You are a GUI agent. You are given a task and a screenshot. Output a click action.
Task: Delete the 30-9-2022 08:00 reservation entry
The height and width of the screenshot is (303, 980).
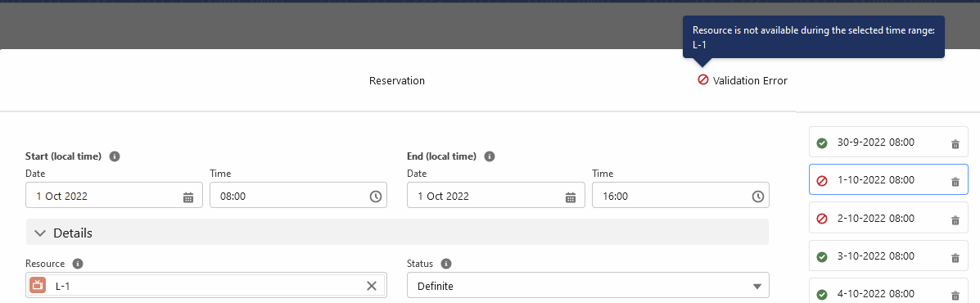pyautogui.click(x=955, y=144)
